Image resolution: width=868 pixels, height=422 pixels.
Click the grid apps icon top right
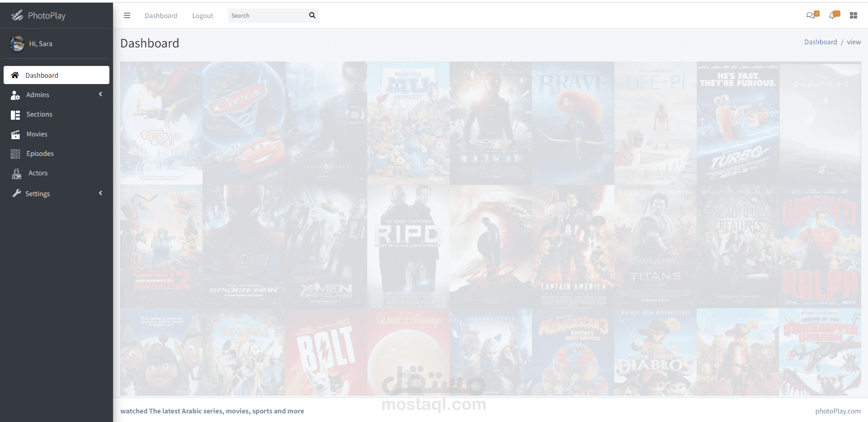[854, 15]
